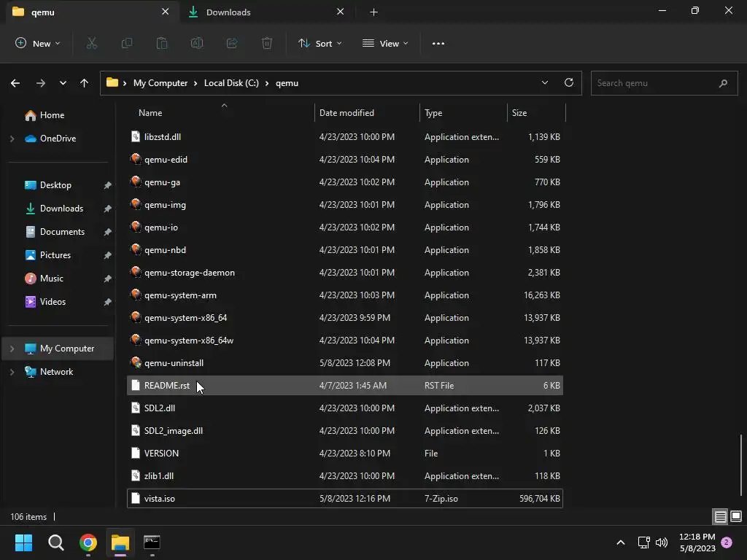Expand the Network tree node
Screen dimensions: 747x560
pyautogui.click(x=12, y=372)
